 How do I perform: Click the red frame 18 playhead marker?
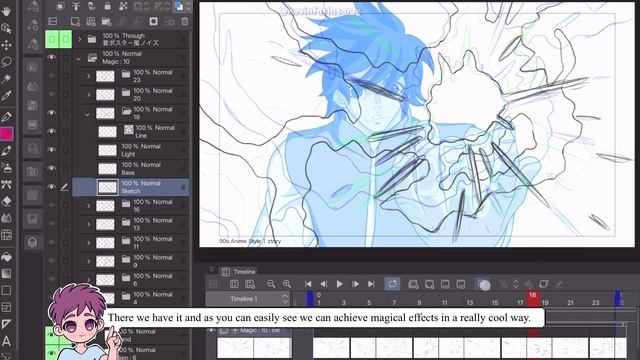point(533,299)
